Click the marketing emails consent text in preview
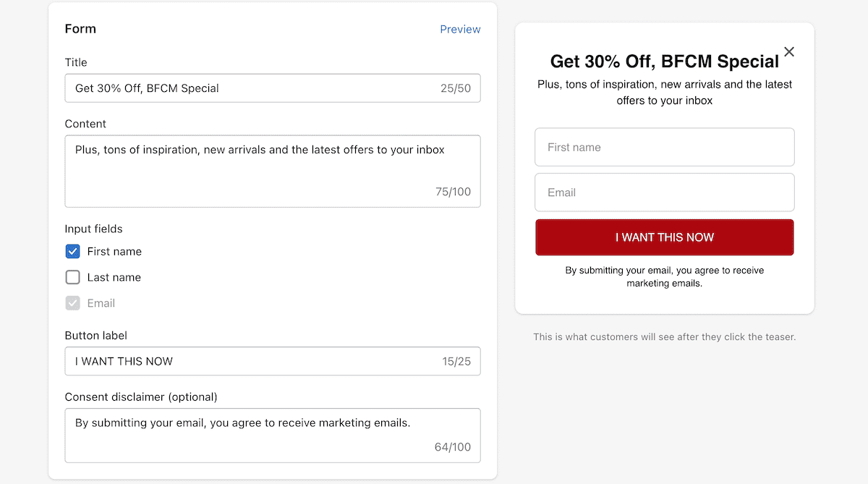Viewport: 868px width, 484px height. tap(664, 276)
